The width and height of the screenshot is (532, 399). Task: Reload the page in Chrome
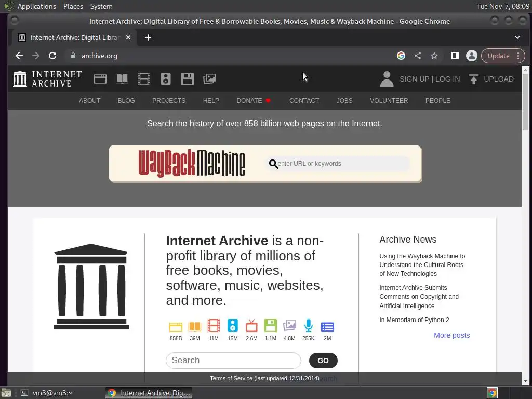[x=52, y=56]
